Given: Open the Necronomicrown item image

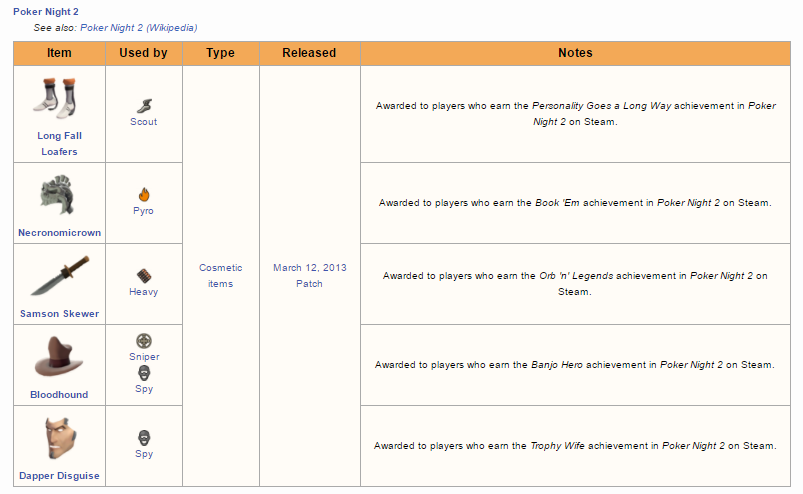Looking at the screenshot, I should point(57,195).
